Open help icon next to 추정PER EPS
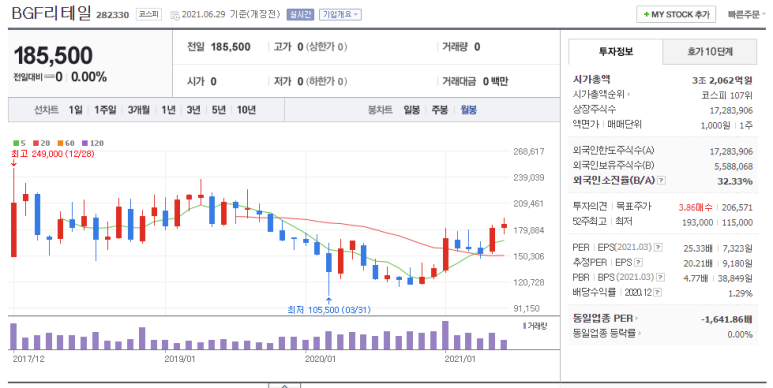 pyautogui.click(x=638, y=262)
